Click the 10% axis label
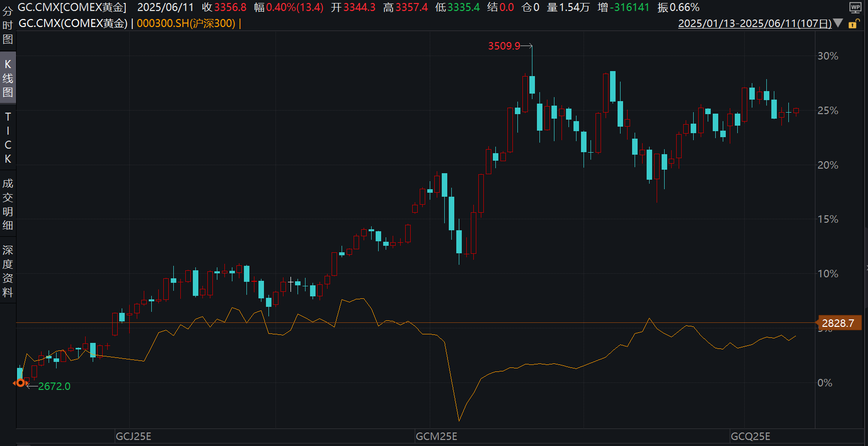Screen dimensions: 868x446 click(x=827, y=274)
